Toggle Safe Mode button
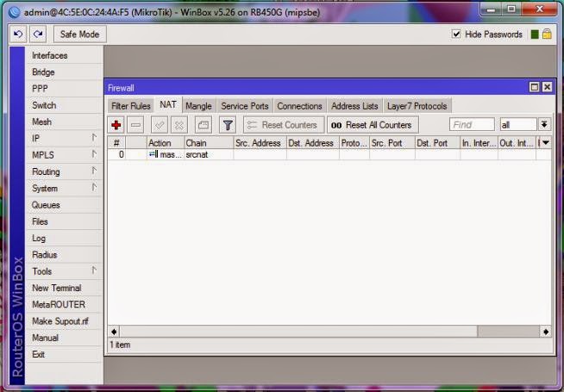 (80, 34)
